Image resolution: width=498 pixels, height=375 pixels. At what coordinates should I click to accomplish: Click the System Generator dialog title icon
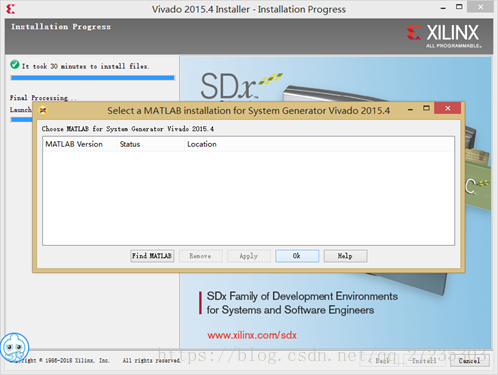tap(43, 110)
